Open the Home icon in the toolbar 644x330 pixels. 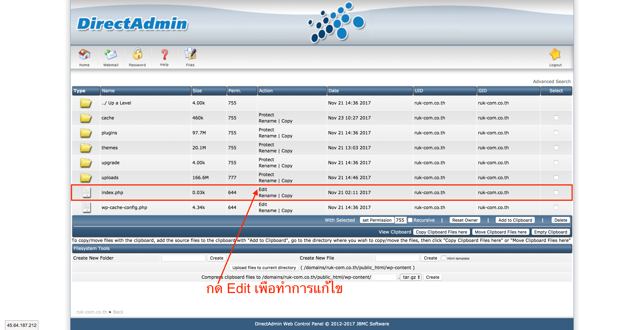coord(84,54)
